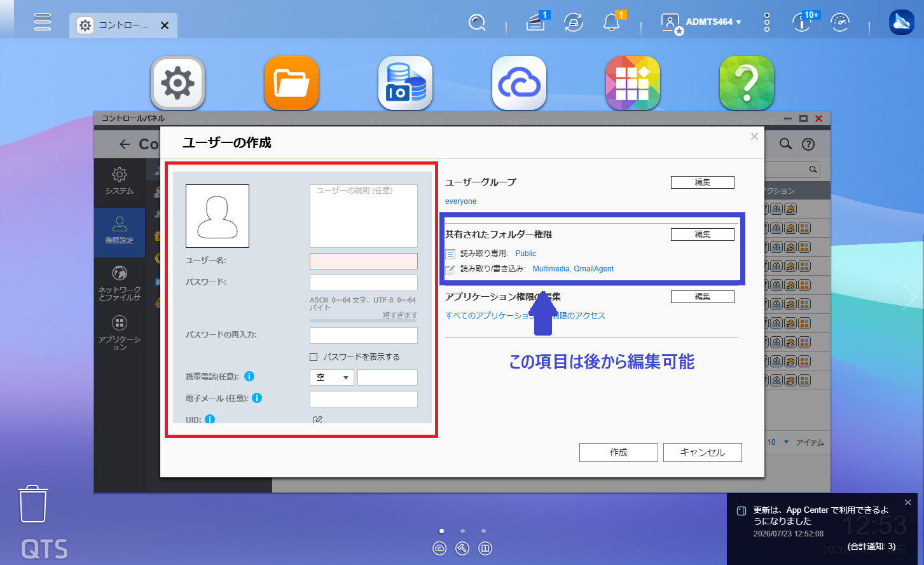Image resolution: width=924 pixels, height=565 pixels.
Task: Select ネットワークとファイルサ sidebar item
Action: click(120, 283)
